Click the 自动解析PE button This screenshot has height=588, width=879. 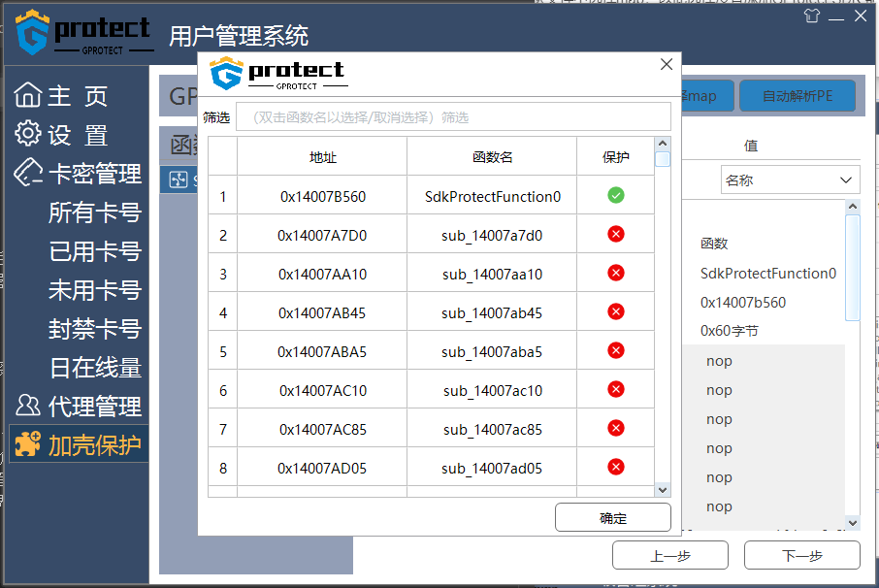[x=798, y=96]
